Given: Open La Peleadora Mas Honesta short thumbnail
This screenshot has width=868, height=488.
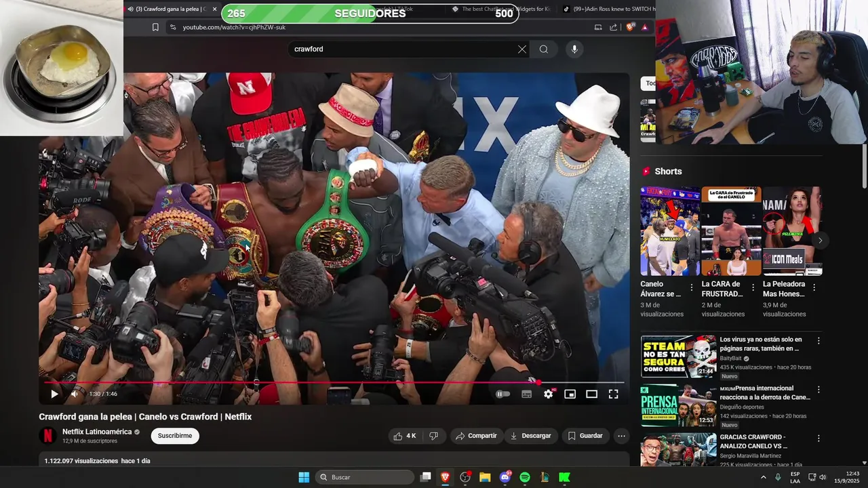Looking at the screenshot, I should 792,231.
